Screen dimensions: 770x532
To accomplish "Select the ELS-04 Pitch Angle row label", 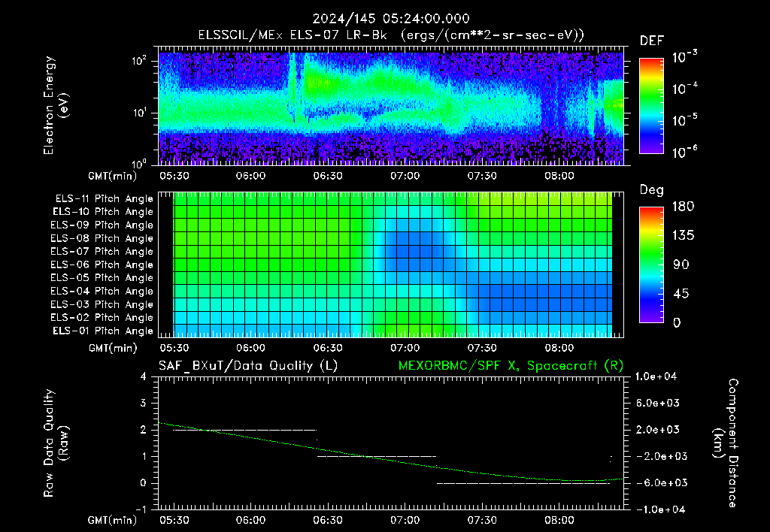I will 102,292.
